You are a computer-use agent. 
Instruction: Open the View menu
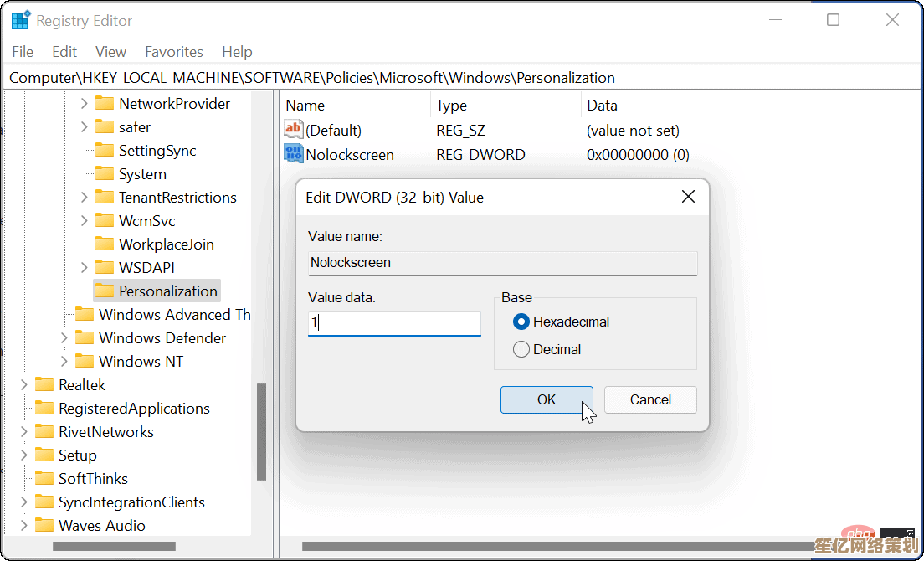pos(110,52)
